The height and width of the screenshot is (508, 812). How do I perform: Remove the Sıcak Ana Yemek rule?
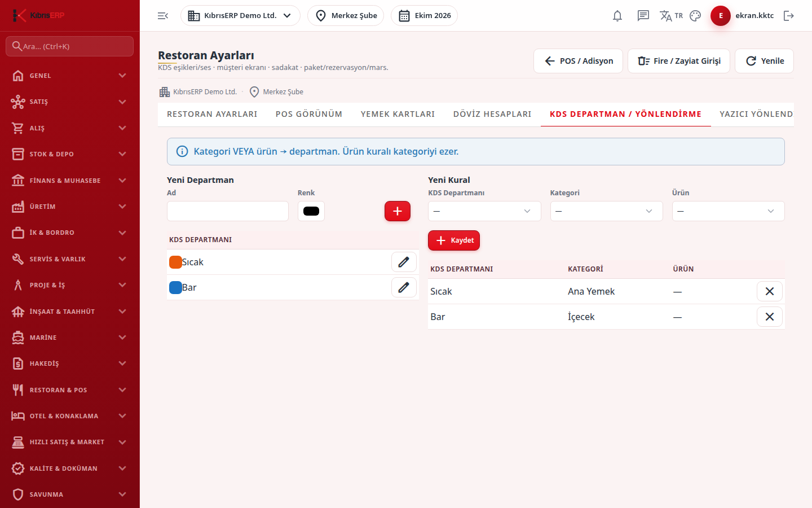coord(770,291)
